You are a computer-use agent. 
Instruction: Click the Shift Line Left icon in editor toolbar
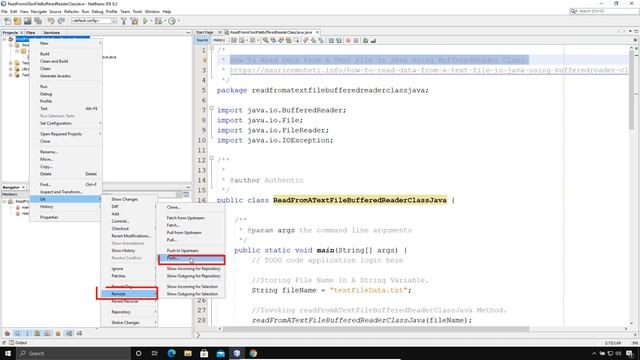331,40
